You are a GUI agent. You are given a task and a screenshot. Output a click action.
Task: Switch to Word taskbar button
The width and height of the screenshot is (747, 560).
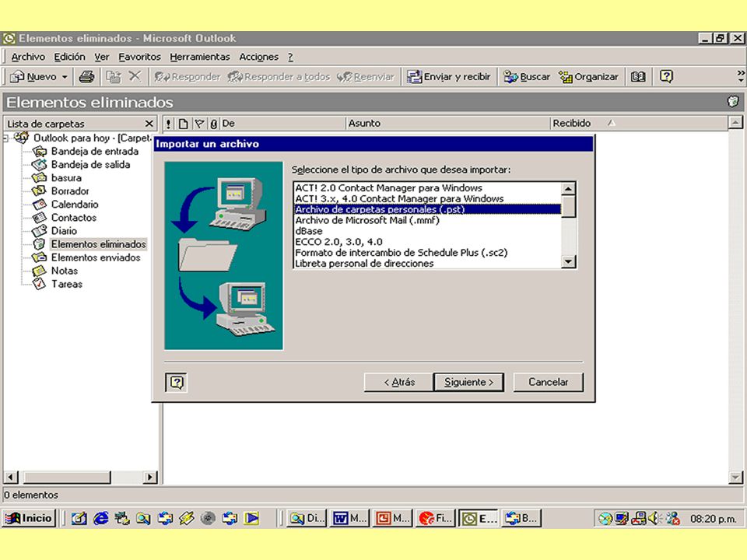[349, 518]
